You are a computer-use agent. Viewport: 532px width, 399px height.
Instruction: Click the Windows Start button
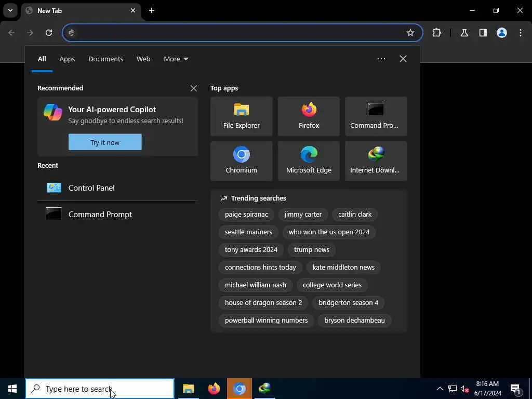(12, 389)
